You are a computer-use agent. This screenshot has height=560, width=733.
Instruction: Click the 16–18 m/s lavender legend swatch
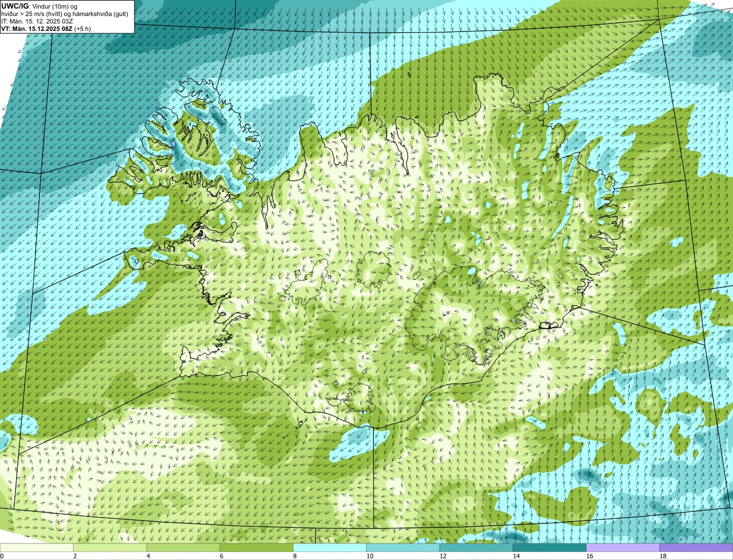click(624, 548)
